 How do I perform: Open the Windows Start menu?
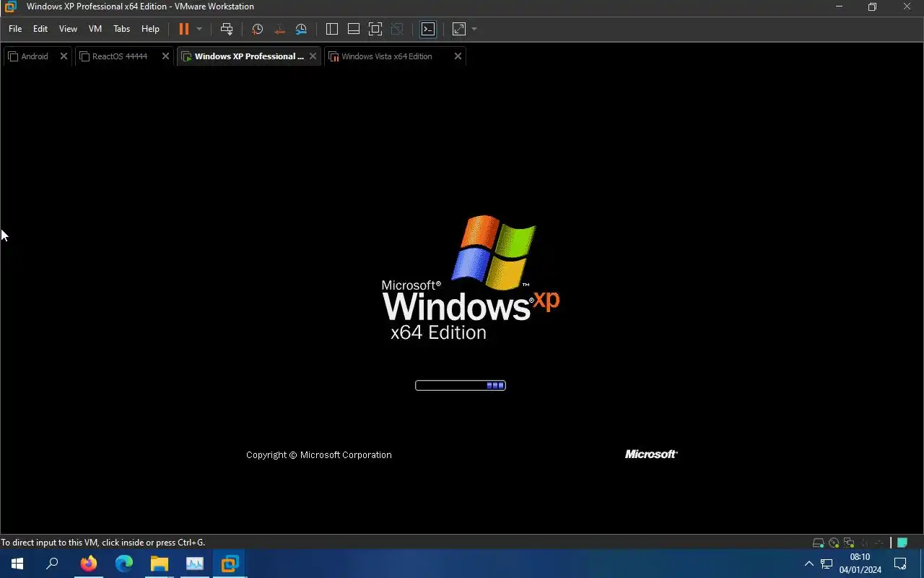(x=17, y=564)
